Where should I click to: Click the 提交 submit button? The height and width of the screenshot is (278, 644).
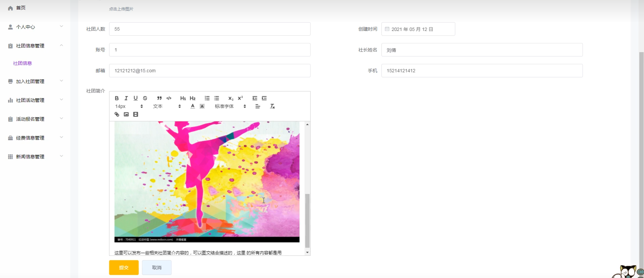tap(124, 268)
